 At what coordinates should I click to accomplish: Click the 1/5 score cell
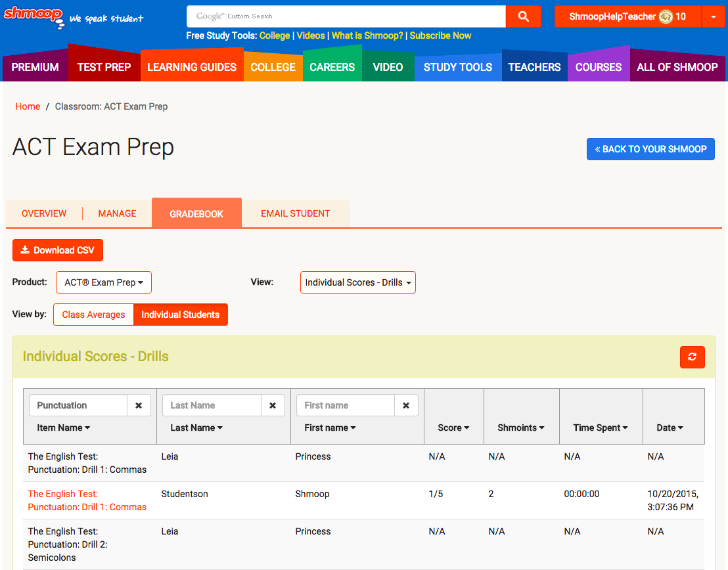click(x=436, y=494)
